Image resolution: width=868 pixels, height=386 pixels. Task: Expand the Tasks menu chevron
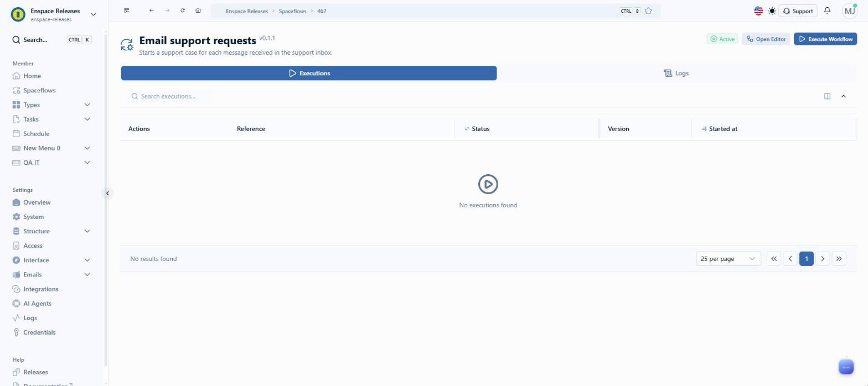pyautogui.click(x=87, y=119)
